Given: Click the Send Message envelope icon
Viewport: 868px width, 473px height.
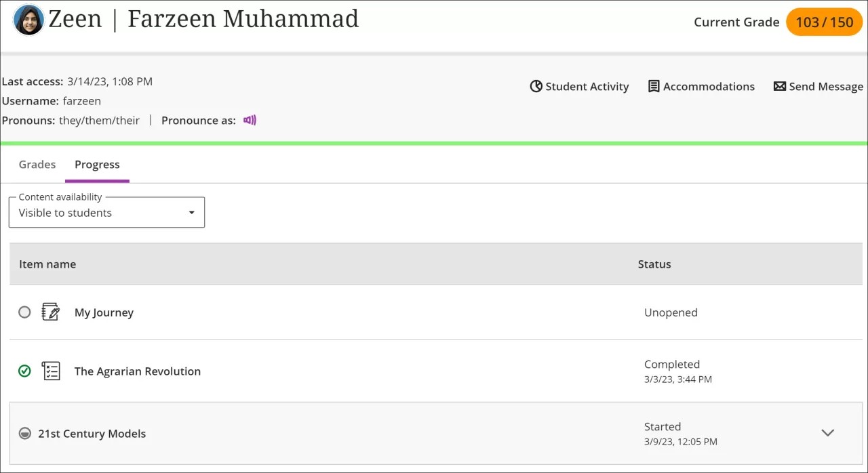Looking at the screenshot, I should 778,86.
